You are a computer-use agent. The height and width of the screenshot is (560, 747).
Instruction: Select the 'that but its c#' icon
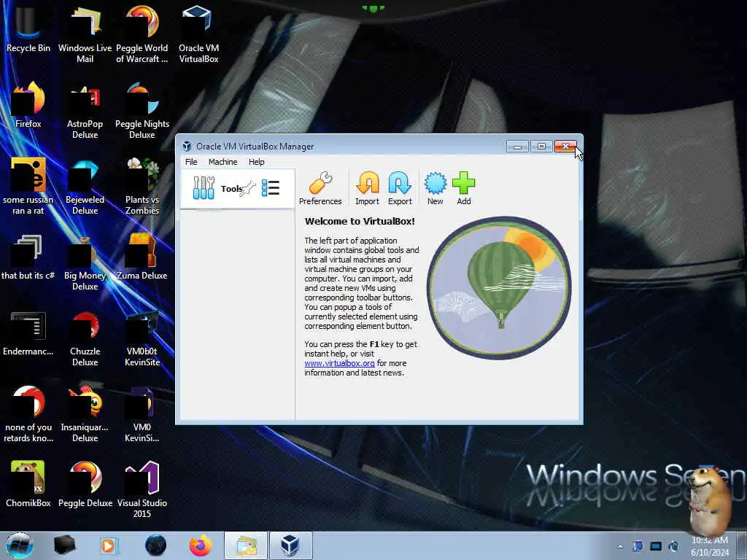[x=28, y=257]
